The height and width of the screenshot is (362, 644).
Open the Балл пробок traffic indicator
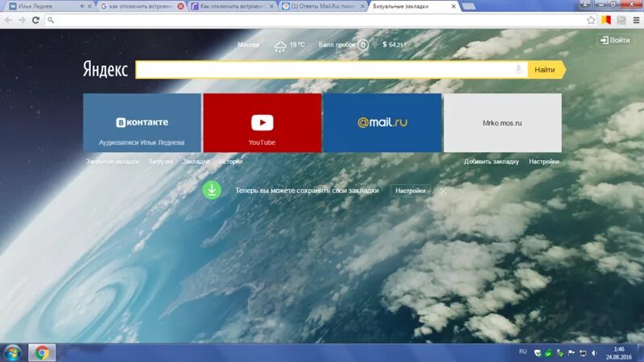[344, 44]
